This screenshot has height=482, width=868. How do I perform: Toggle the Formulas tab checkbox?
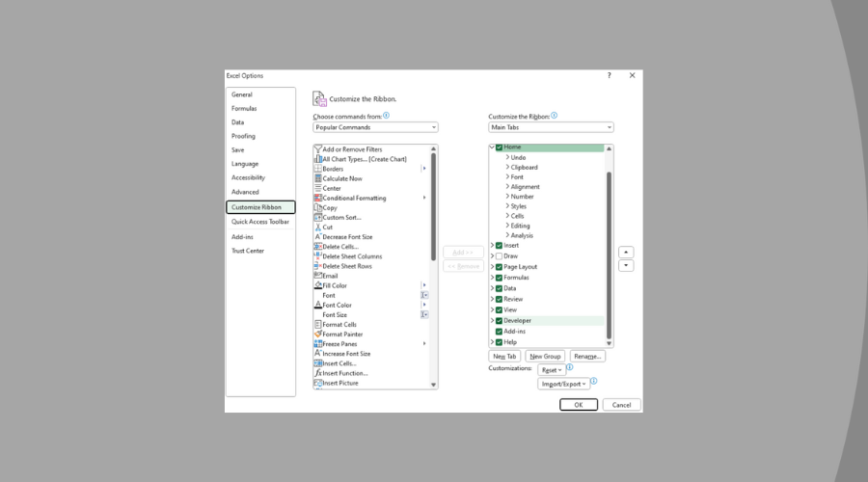tap(499, 278)
